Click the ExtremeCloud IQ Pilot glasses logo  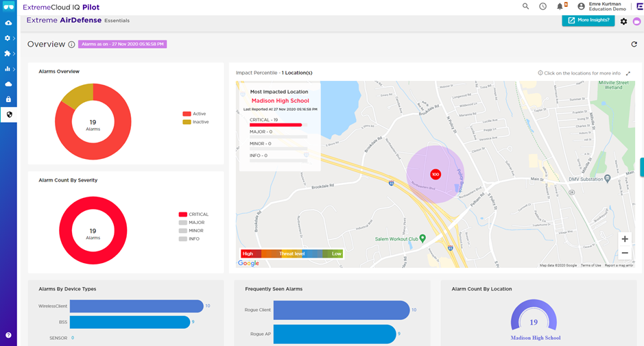8,7
